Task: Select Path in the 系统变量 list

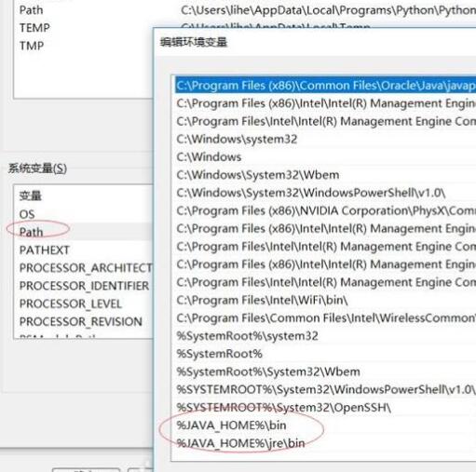Action: (x=31, y=232)
